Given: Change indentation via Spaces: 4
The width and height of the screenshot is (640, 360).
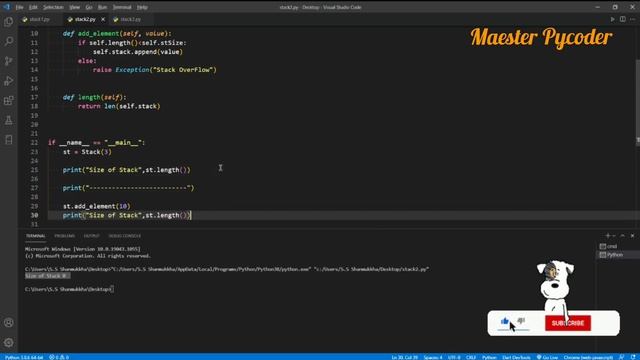Looking at the screenshot, I should pyautogui.click(x=433, y=357).
